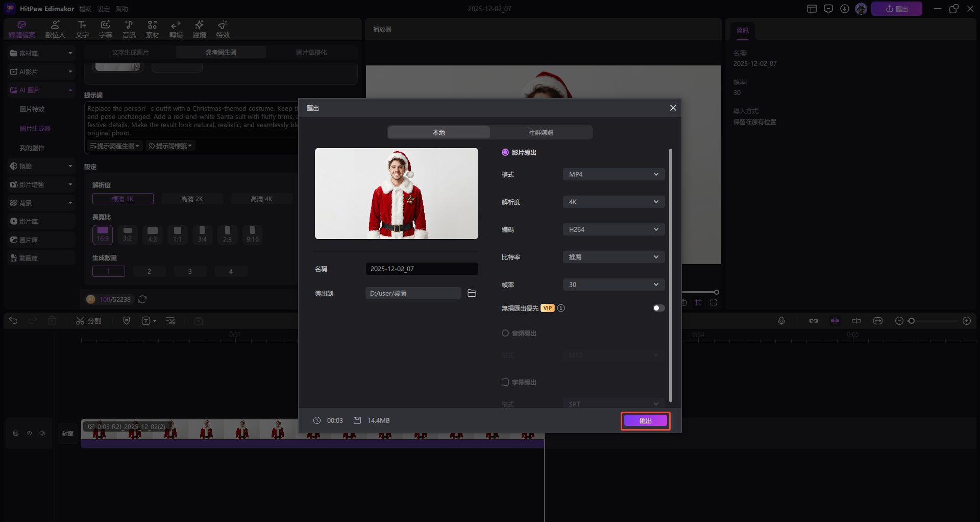
Task: Open the 轉場 transitions tool
Action: tap(176, 29)
